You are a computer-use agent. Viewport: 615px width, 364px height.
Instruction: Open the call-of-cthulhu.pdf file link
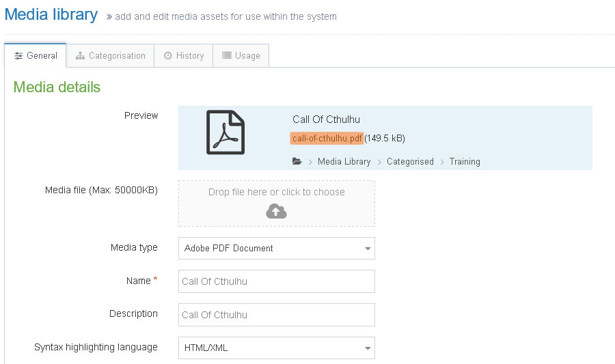click(327, 139)
